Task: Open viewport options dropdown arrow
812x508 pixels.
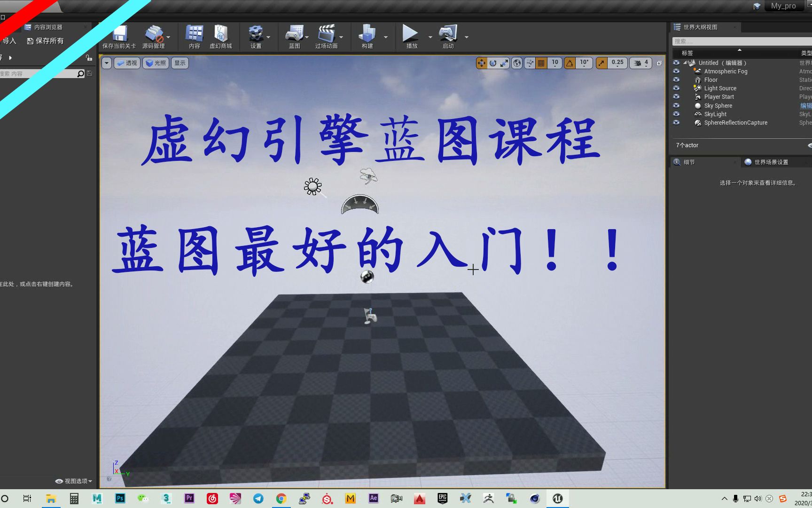Action: tap(107, 63)
